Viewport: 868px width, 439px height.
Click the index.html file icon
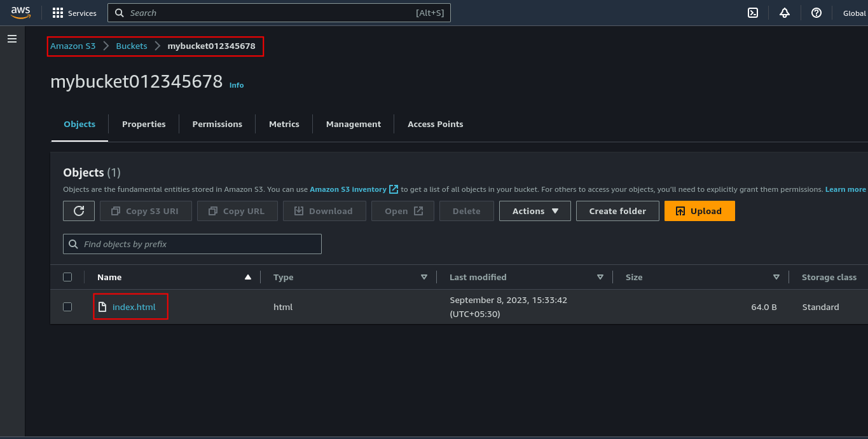click(102, 307)
